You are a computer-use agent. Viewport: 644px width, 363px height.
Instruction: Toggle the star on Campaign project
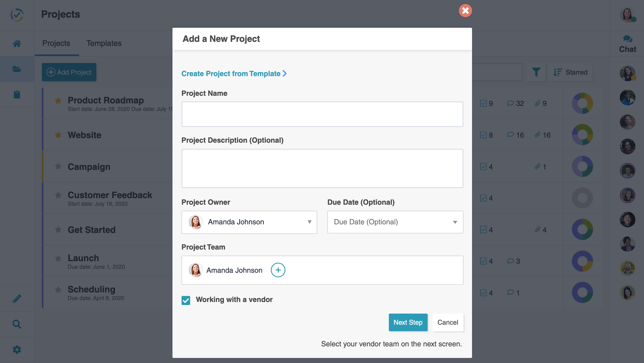[58, 166]
